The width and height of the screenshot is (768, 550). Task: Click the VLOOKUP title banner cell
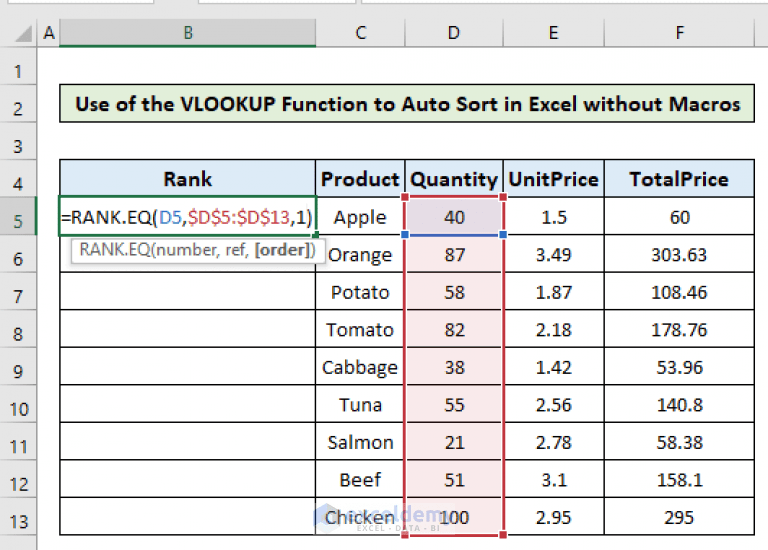407,103
